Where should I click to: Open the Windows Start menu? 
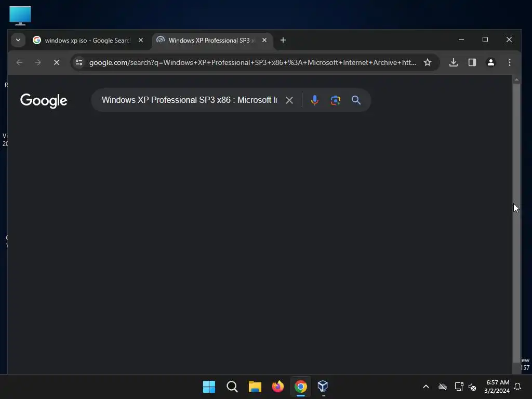[x=209, y=387]
